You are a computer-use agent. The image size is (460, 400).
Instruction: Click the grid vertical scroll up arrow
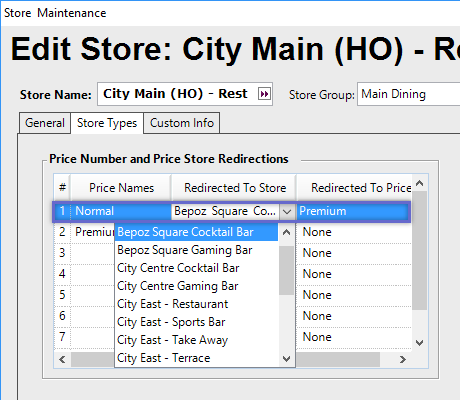click(x=420, y=183)
